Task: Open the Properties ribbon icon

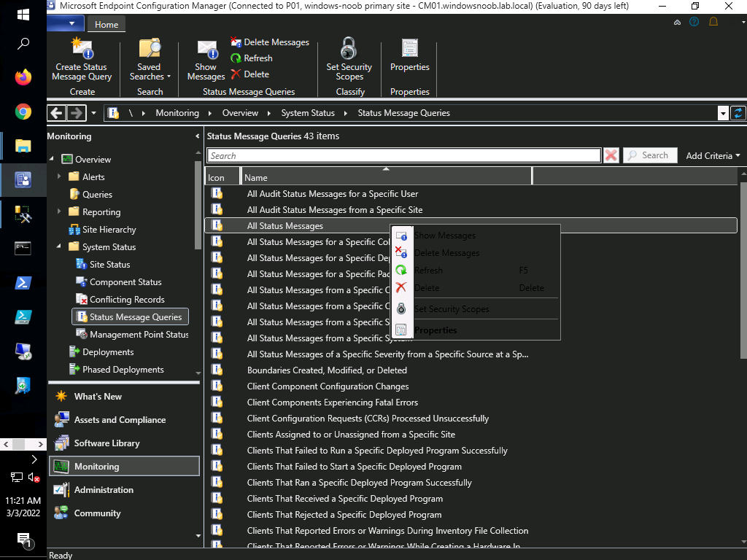Action: 410,48
